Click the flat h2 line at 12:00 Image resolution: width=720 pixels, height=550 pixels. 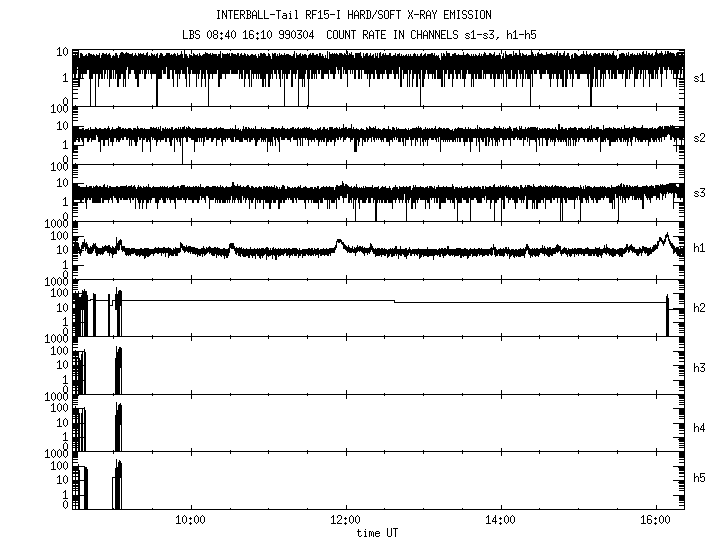tap(345, 300)
